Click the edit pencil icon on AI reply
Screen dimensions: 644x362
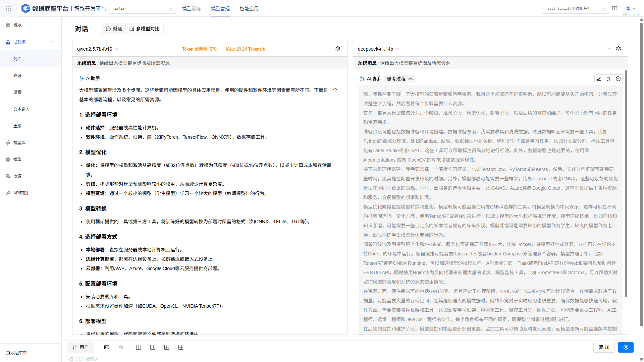pyautogui.click(x=599, y=79)
